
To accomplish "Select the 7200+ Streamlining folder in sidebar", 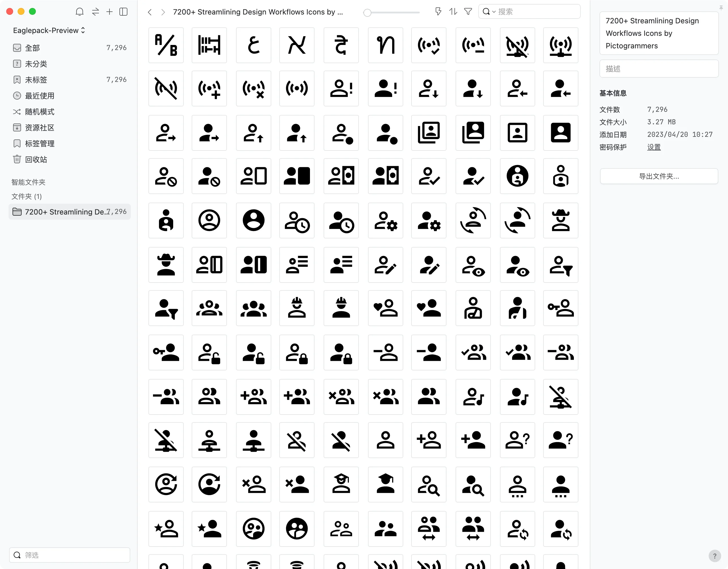I will point(70,212).
